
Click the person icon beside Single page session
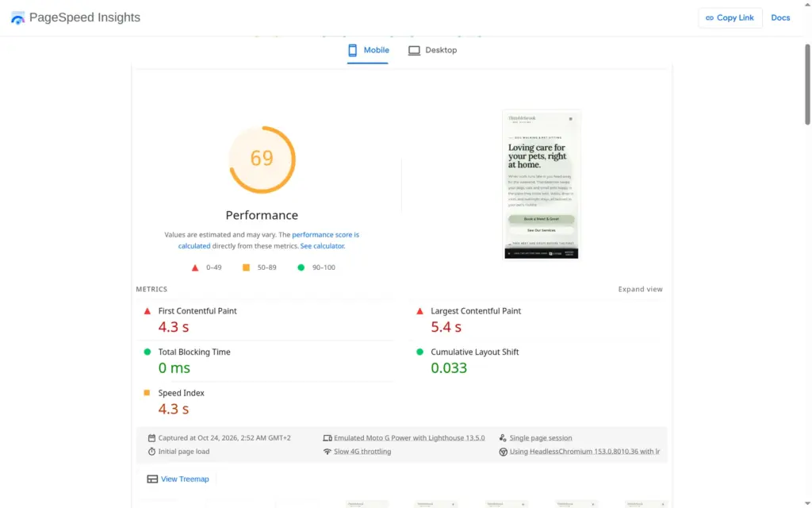[x=503, y=438]
